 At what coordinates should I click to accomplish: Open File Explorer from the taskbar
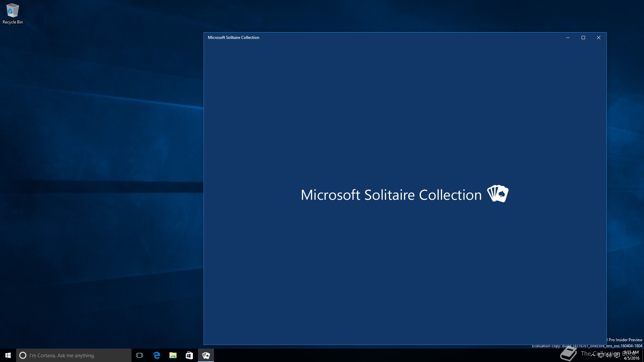173,355
